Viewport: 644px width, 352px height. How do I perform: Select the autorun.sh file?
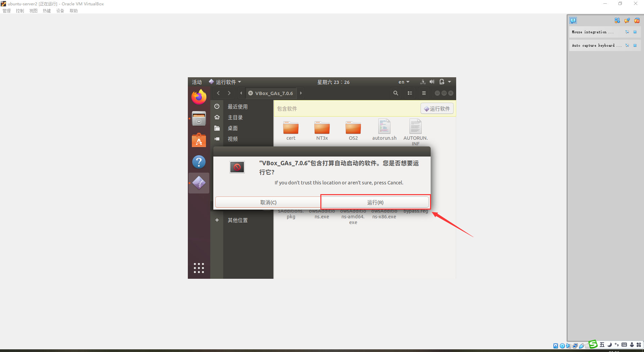(384, 130)
